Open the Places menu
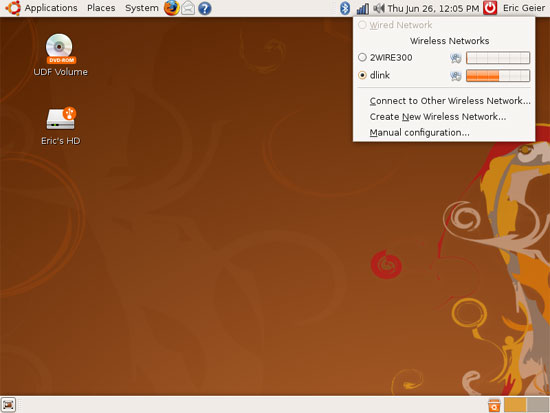Viewport: 550px width, 413px height. (x=101, y=8)
